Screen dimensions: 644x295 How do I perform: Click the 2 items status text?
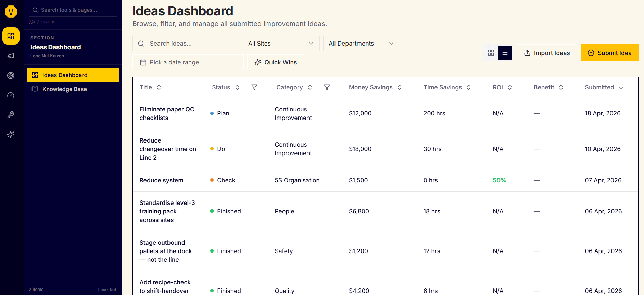click(36, 290)
